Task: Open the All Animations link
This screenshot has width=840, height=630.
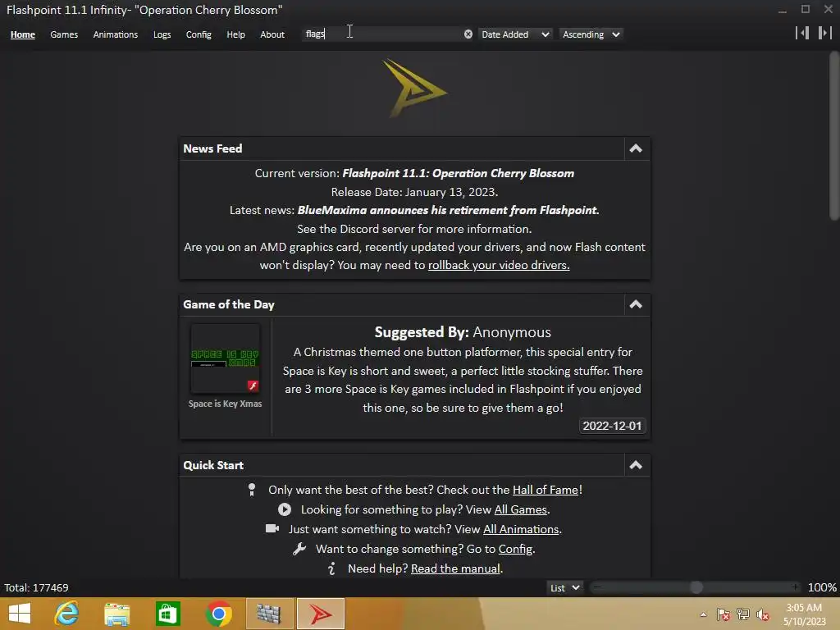Action: [521, 529]
